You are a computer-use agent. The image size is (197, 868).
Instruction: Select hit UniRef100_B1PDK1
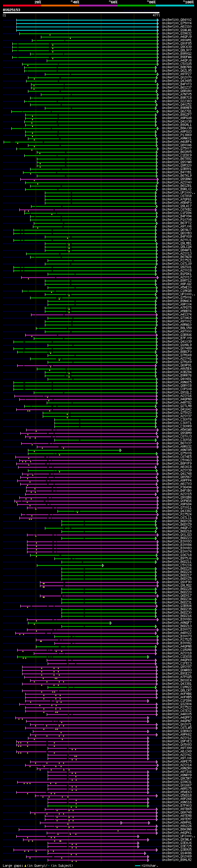coord(177,274)
